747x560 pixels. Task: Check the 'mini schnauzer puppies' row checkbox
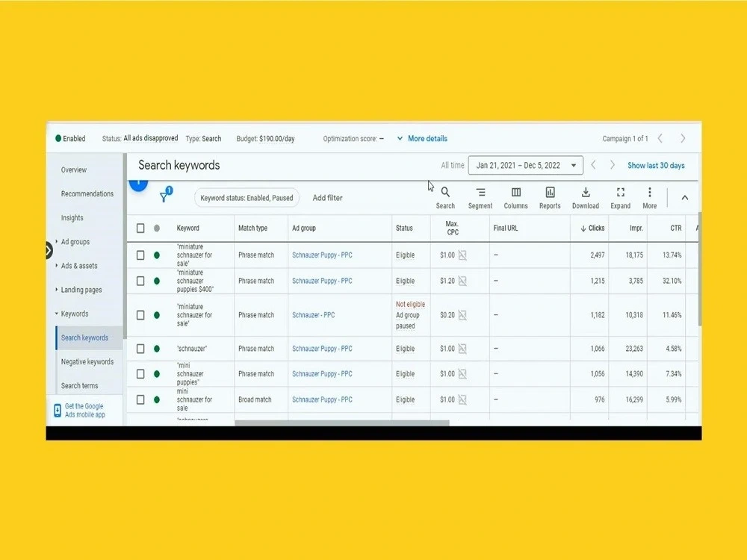pyautogui.click(x=140, y=374)
